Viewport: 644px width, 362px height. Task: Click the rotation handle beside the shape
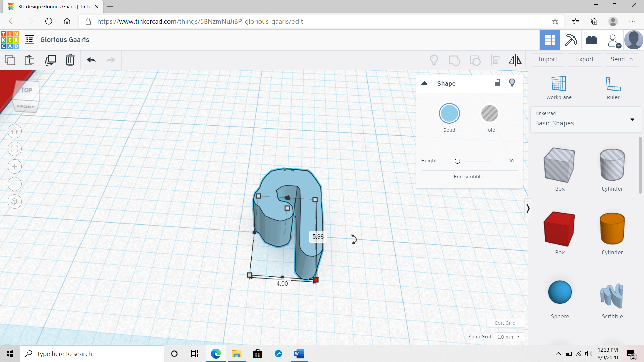tap(354, 239)
